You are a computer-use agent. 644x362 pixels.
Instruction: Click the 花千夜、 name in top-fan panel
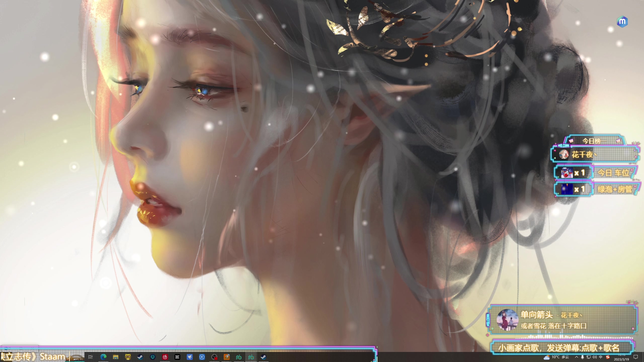[584, 154]
